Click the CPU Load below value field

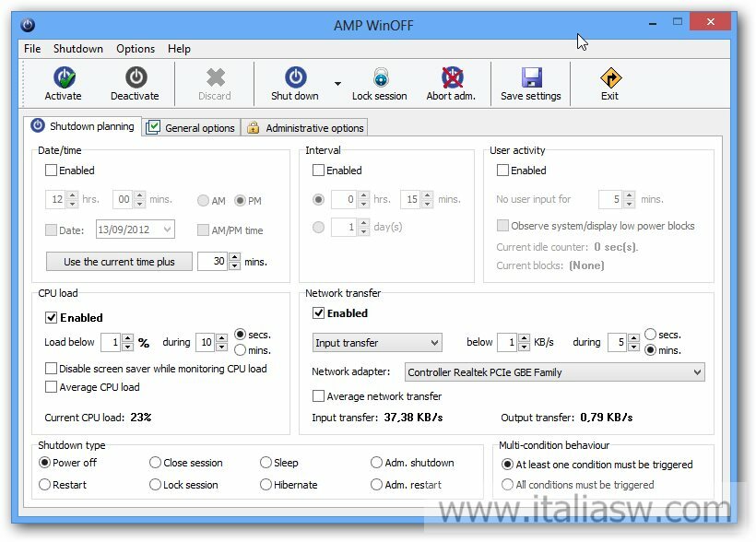click(x=112, y=342)
